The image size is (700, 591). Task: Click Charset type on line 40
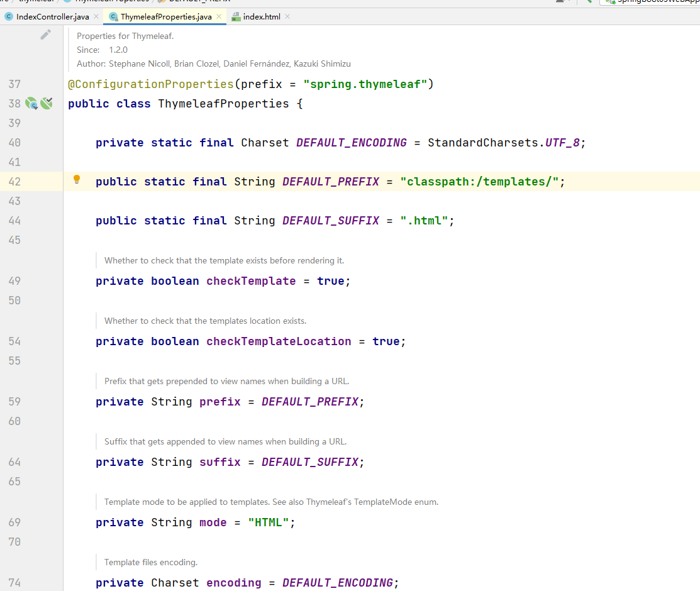[x=265, y=143]
